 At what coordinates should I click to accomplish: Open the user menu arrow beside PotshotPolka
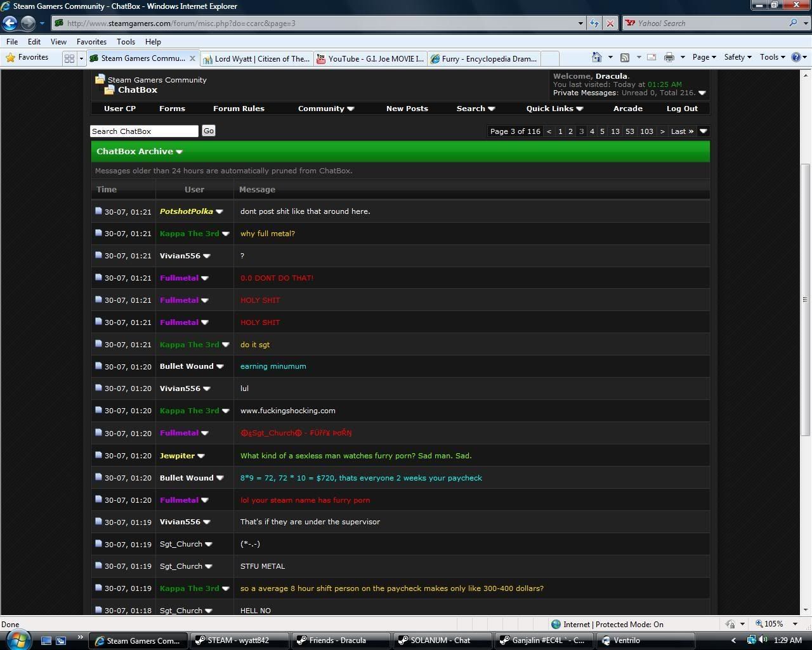point(219,211)
